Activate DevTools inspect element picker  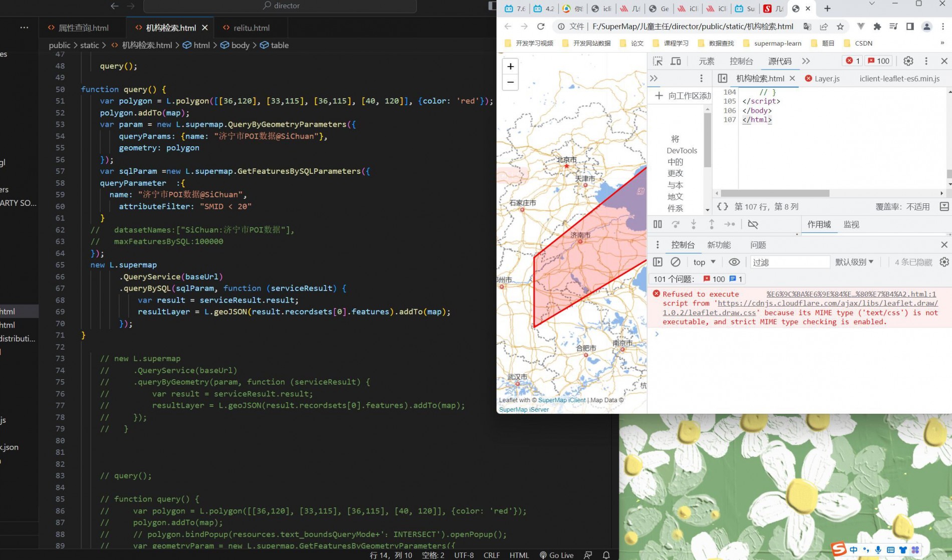point(658,61)
